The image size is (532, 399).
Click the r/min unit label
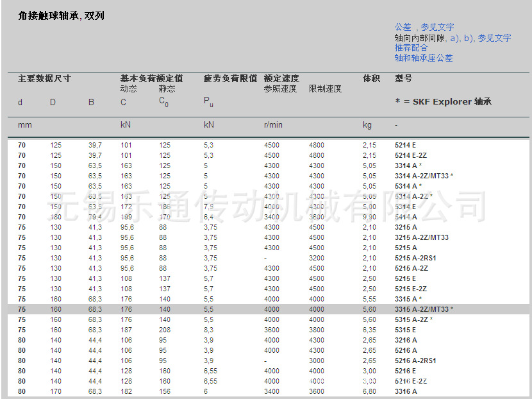point(273,125)
